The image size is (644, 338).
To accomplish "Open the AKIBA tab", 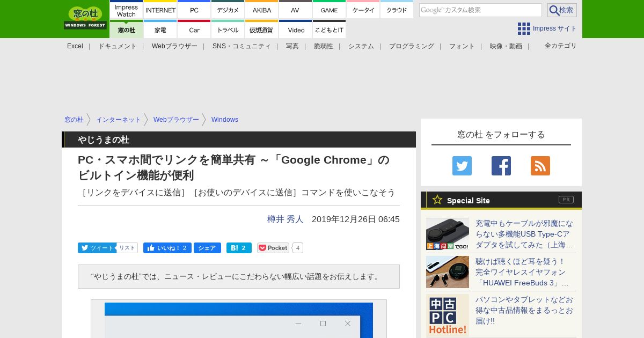I will click(262, 10).
